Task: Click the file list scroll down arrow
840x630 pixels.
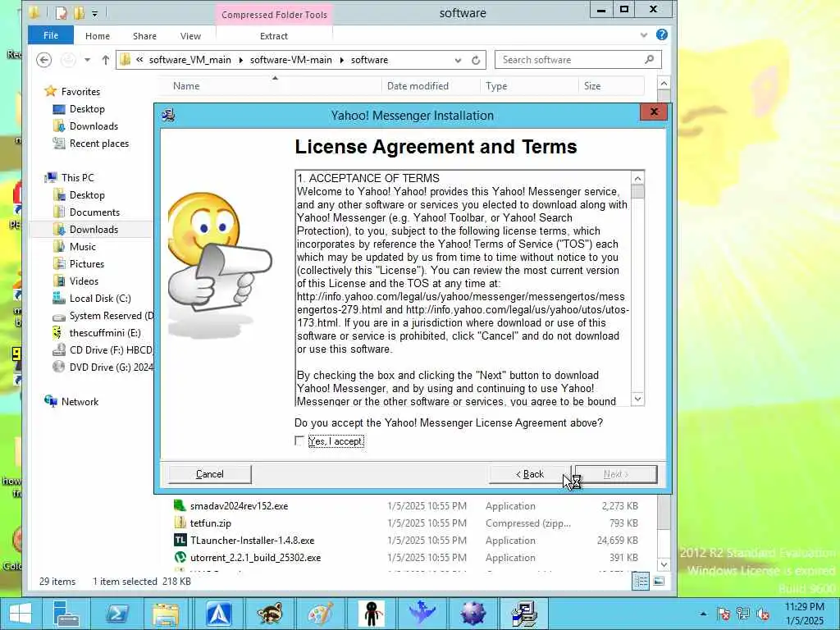Action: 663,564
